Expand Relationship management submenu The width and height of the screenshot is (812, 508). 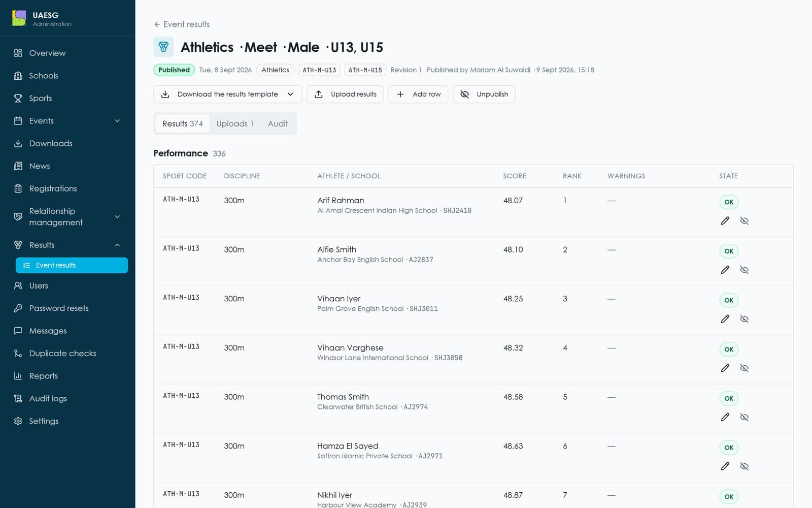pos(67,217)
